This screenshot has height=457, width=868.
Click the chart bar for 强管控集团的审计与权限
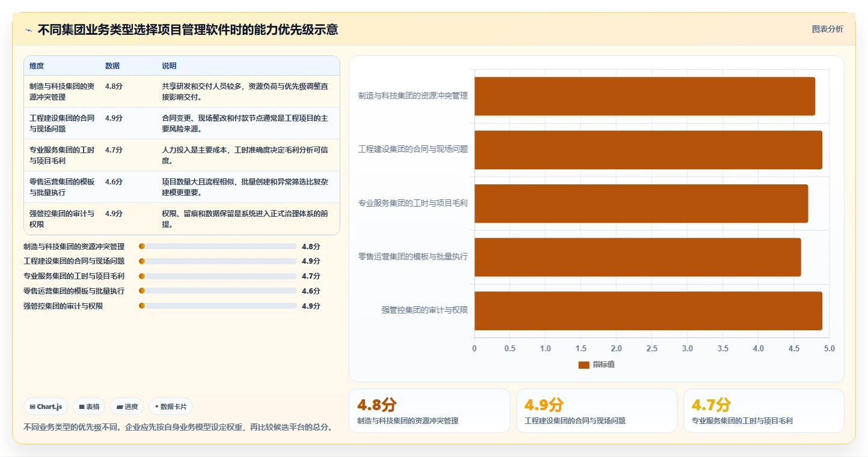click(x=649, y=310)
